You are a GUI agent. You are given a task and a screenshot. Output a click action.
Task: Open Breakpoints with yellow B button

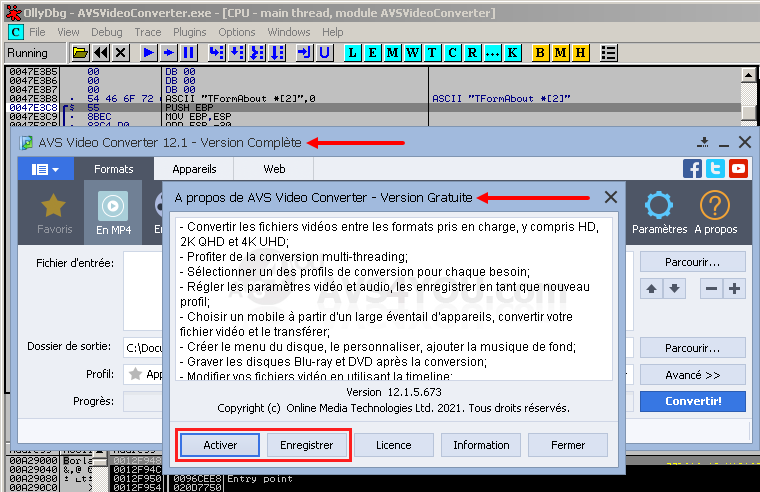pyautogui.click(x=540, y=52)
